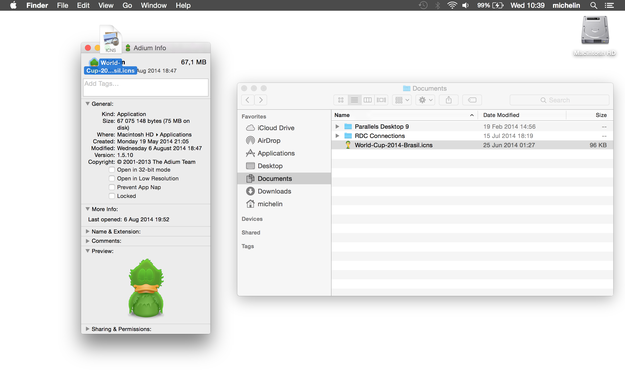This screenshot has width=625, height=390.
Task: Collapse the General section
Action: tap(87, 104)
